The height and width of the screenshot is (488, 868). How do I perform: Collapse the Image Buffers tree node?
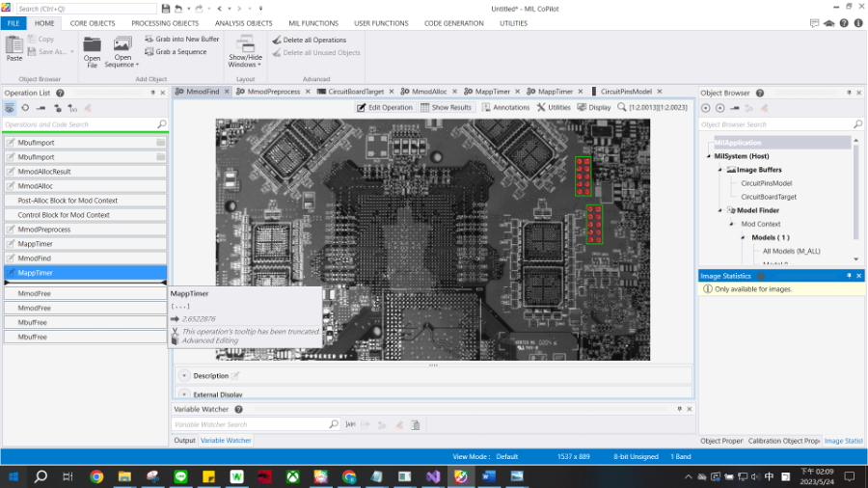[x=720, y=170]
